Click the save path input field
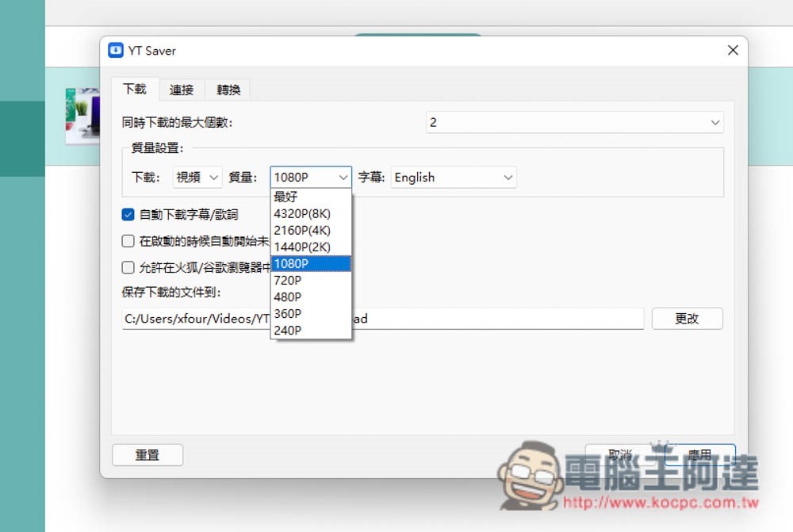 (x=383, y=319)
